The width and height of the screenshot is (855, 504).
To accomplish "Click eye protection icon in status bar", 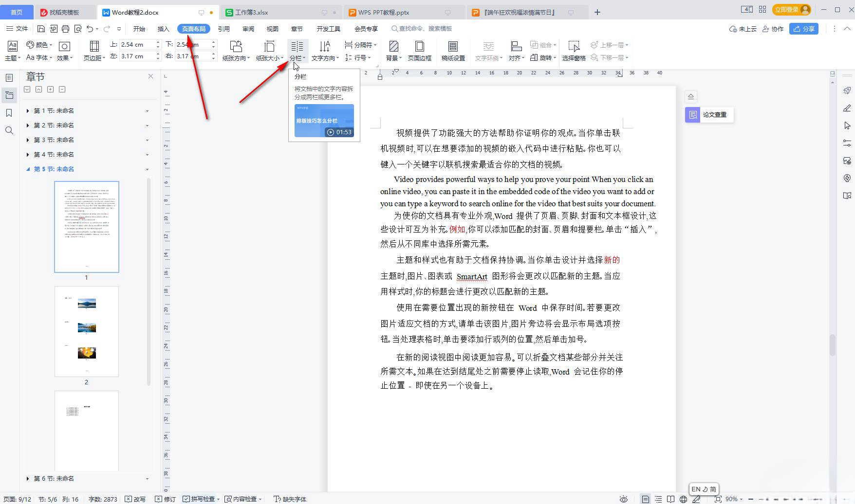I will (623, 499).
